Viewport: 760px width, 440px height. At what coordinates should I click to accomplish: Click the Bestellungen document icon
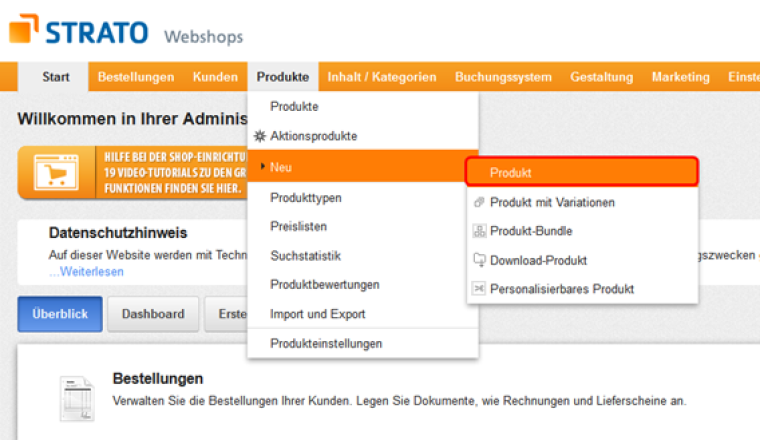point(77,398)
